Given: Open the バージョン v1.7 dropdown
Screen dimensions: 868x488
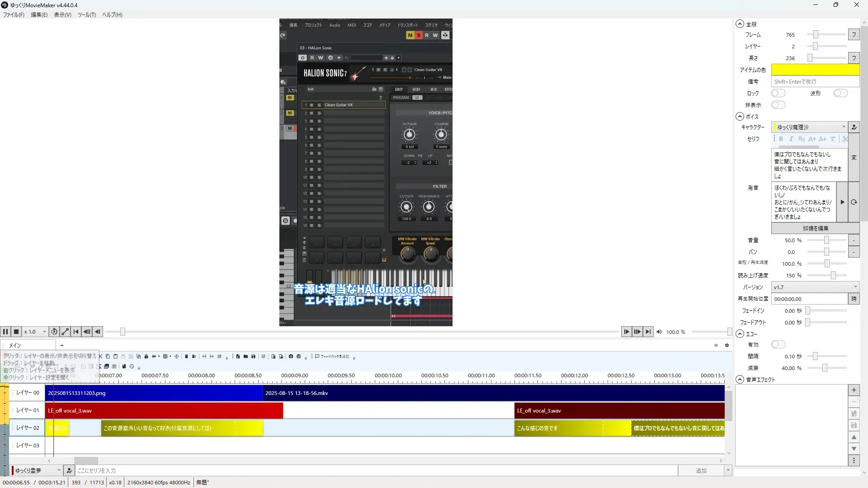Looking at the screenshot, I should [x=815, y=287].
